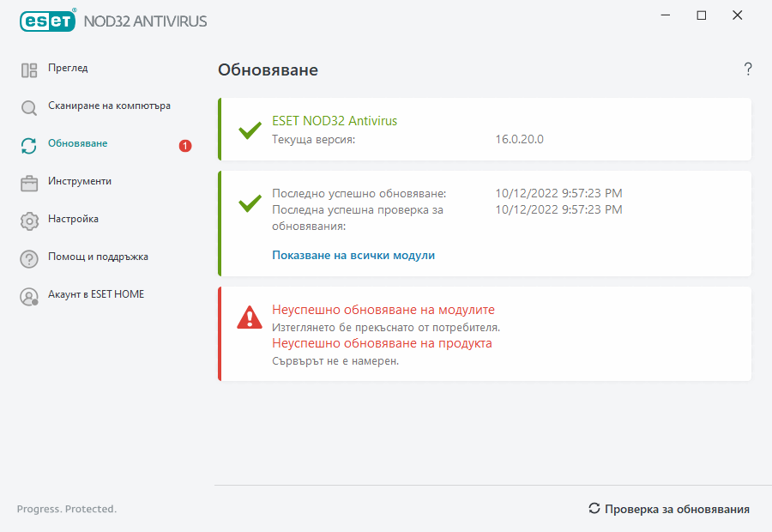Open Показване на всички модули link
The height and width of the screenshot is (532, 772).
353,255
